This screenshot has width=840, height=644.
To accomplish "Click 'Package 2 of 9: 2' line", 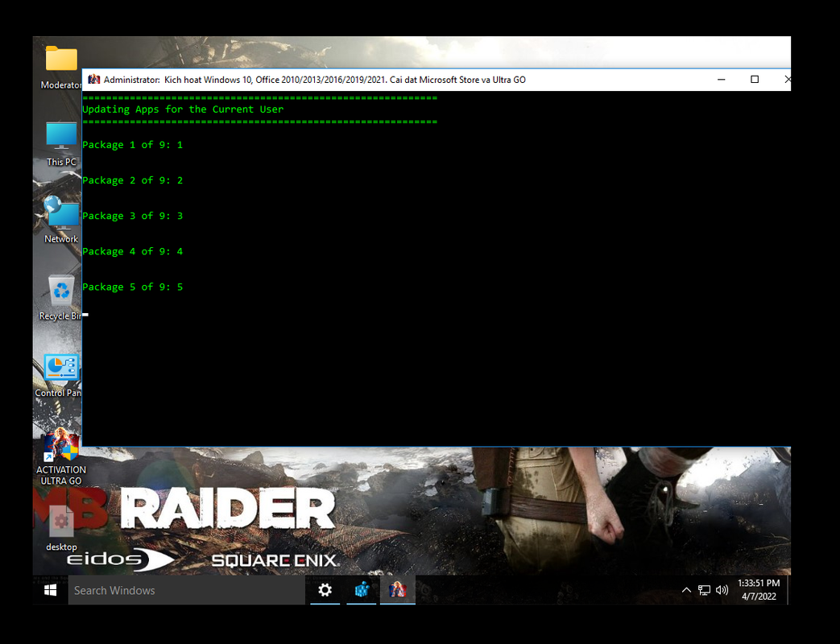I will point(132,180).
